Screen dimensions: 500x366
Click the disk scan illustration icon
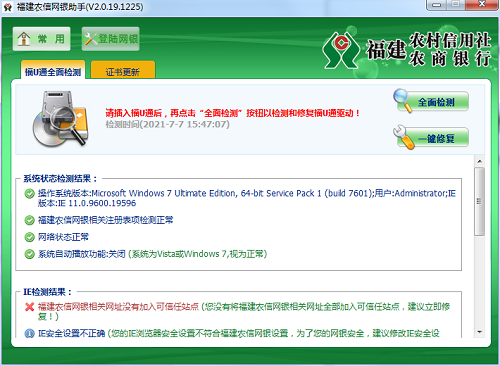(x=61, y=119)
